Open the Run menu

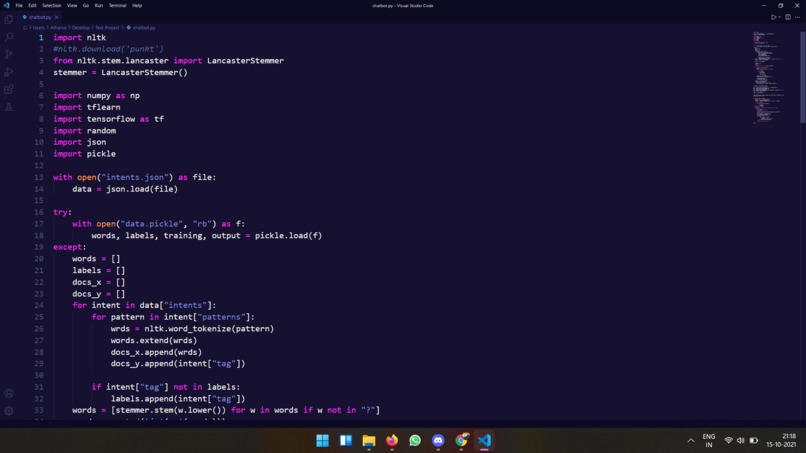[x=99, y=6]
